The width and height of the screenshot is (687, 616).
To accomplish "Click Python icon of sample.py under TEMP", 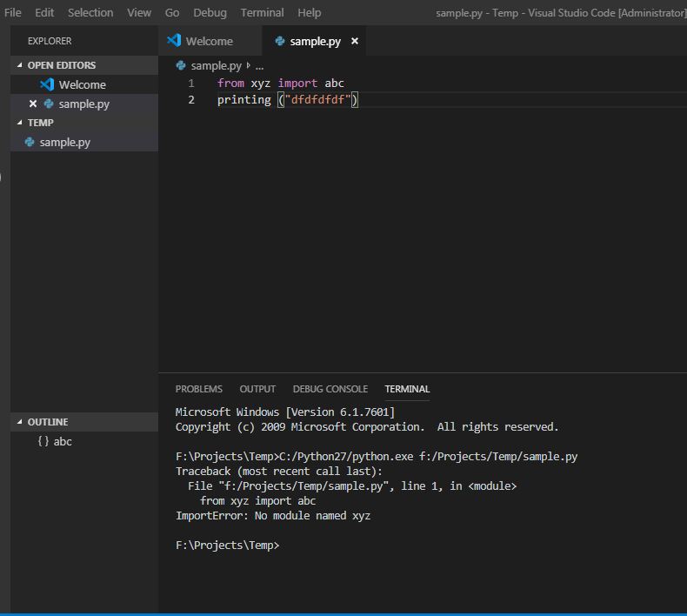I will 30,142.
